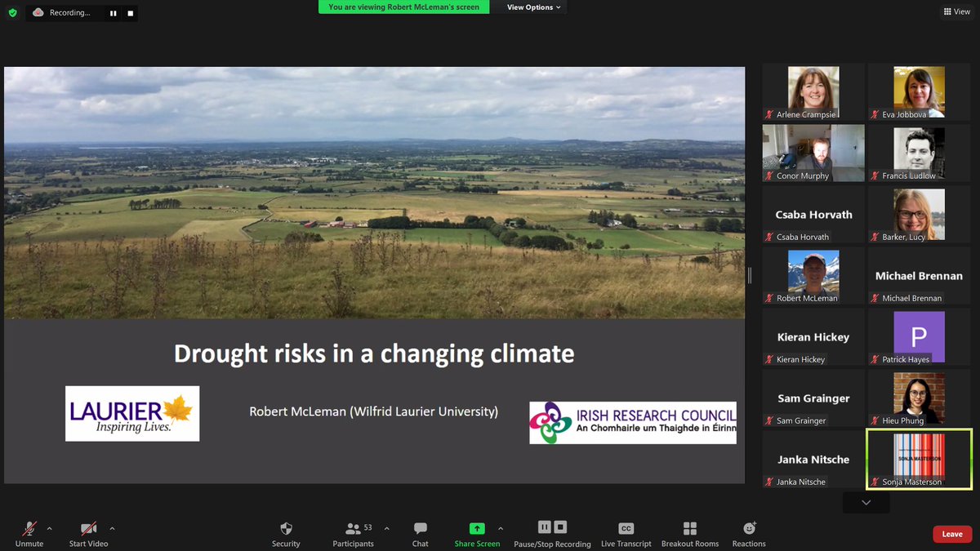Image resolution: width=980 pixels, height=551 pixels.
Task: Open sharing options via the Share Screen chevron
Action: point(501,527)
